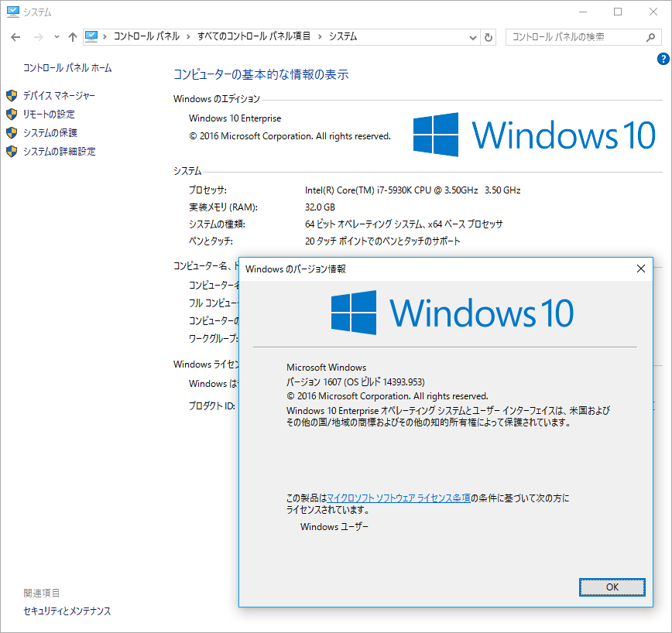Click the computer icon in the address bar
The width and height of the screenshot is (672, 633).
92,36
